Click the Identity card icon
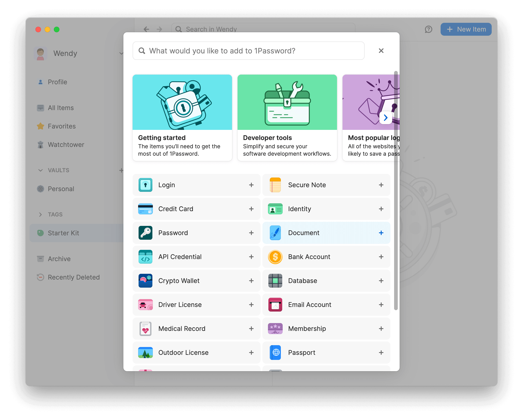523x420 pixels. point(275,209)
